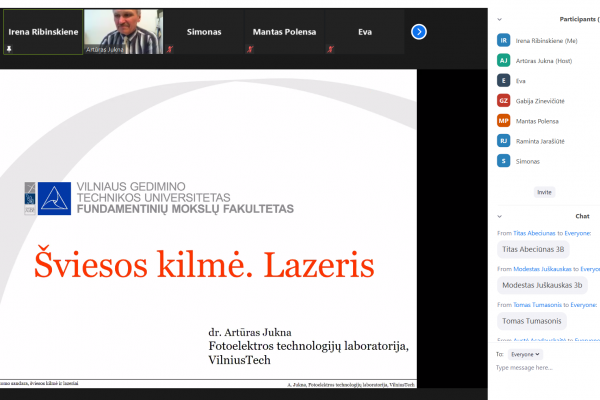Click the 'Chat' panel heading
Image resolution: width=600 pixels, height=400 pixels.
(582, 216)
